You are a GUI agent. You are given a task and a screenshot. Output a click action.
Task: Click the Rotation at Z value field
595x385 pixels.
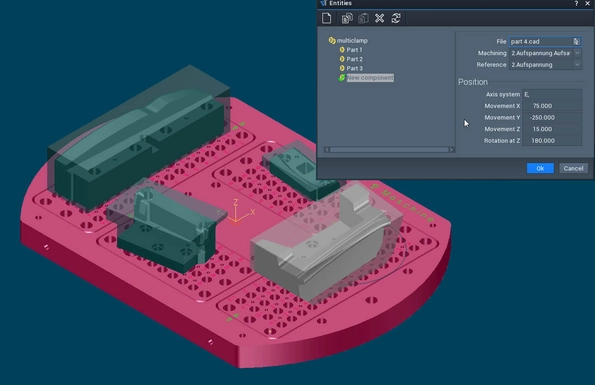coord(552,141)
